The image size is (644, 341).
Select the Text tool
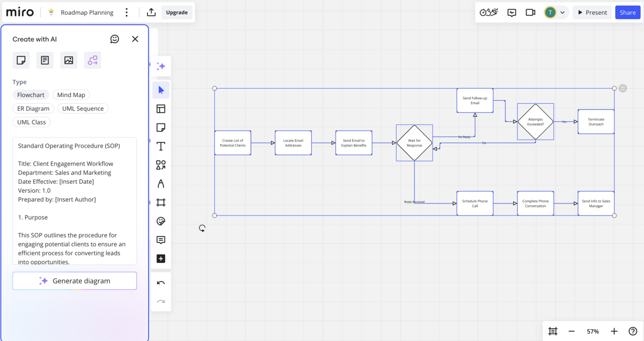[x=161, y=146]
